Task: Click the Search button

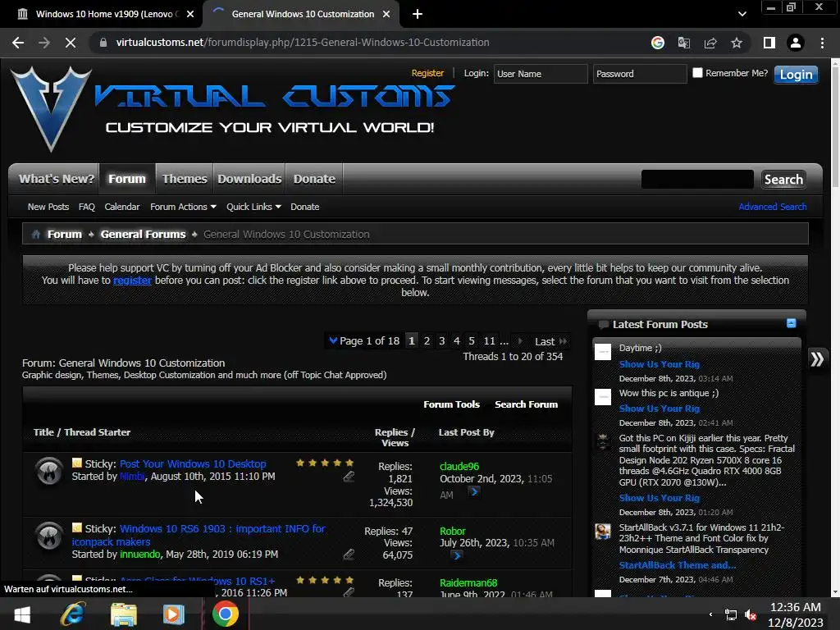Action: [783, 180]
